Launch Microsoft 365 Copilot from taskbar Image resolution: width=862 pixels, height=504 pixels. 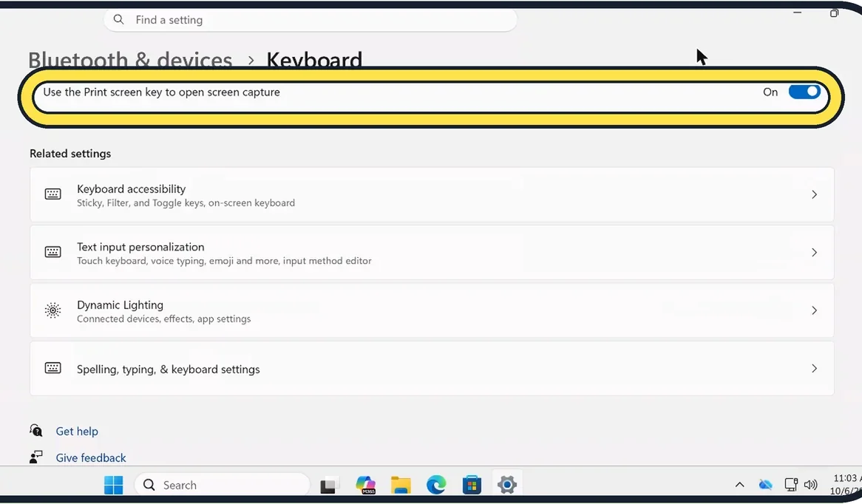(366, 485)
